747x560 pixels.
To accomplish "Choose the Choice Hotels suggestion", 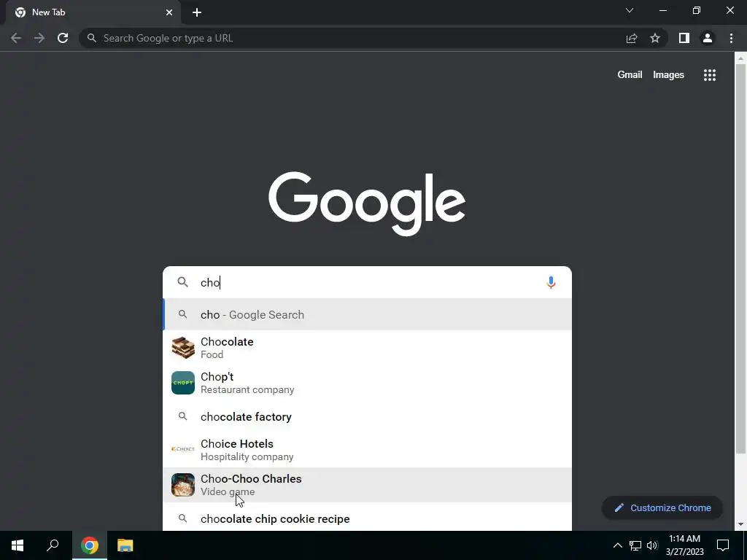I will tap(367, 449).
